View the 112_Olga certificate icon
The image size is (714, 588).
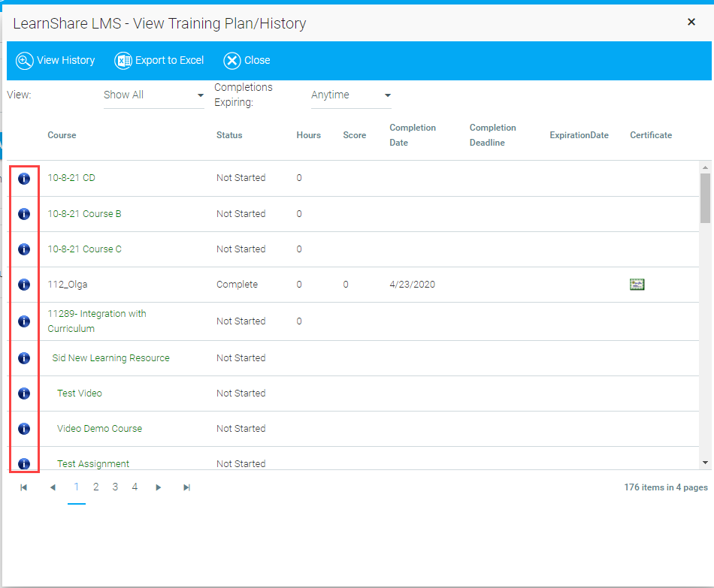(637, 285)
